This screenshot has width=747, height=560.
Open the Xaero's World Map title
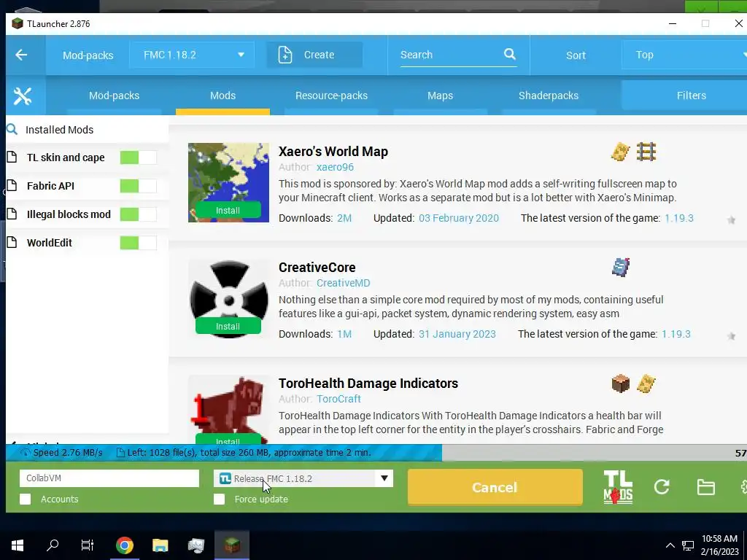point(333,152)
